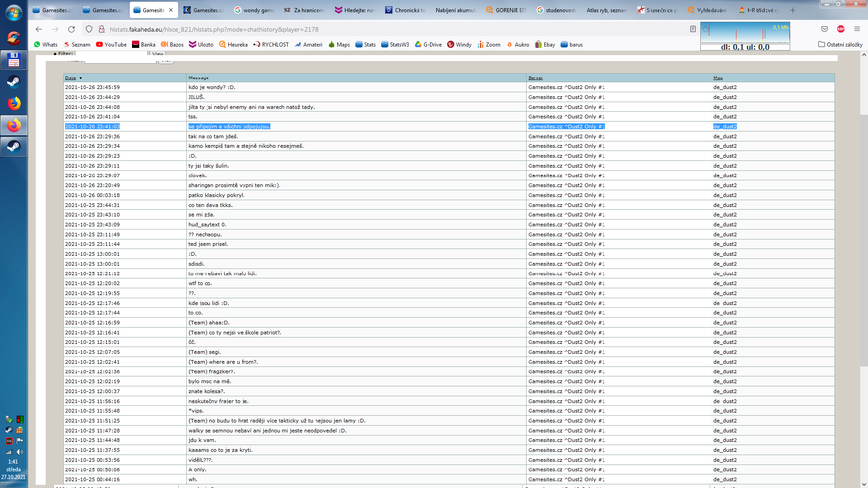Open new tab with plus icon

tap(793, 10)
